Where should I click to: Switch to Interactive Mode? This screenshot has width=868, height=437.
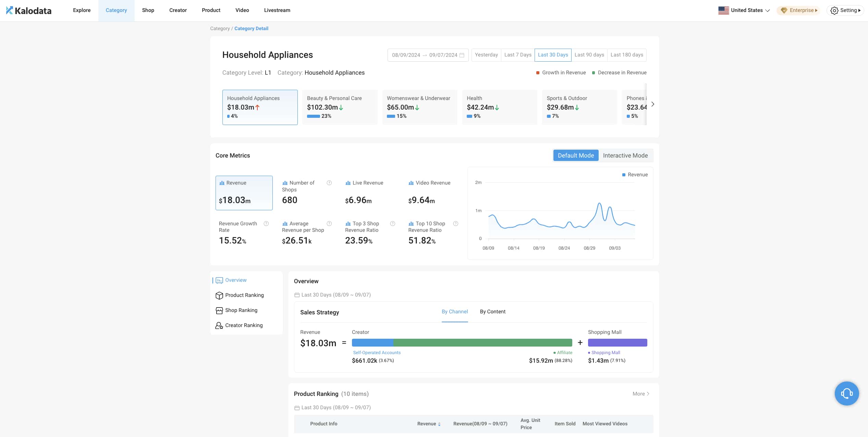625,155
